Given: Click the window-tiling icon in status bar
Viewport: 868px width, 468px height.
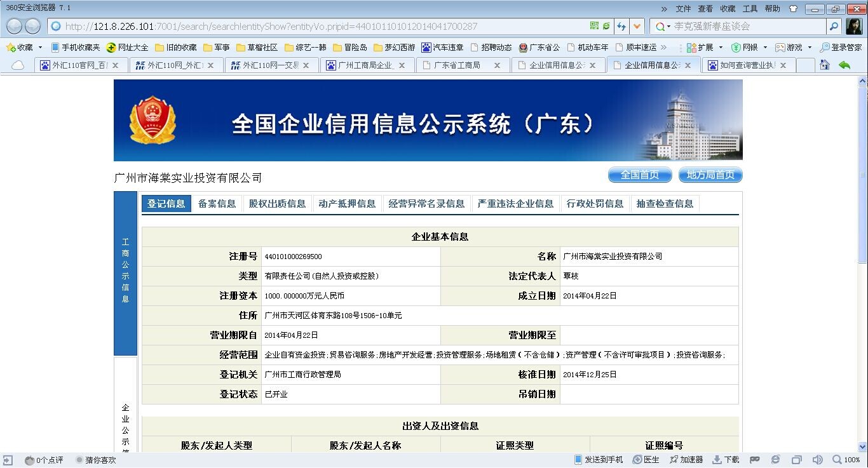Looking at the screenshot, I should [x=796, y=460].
